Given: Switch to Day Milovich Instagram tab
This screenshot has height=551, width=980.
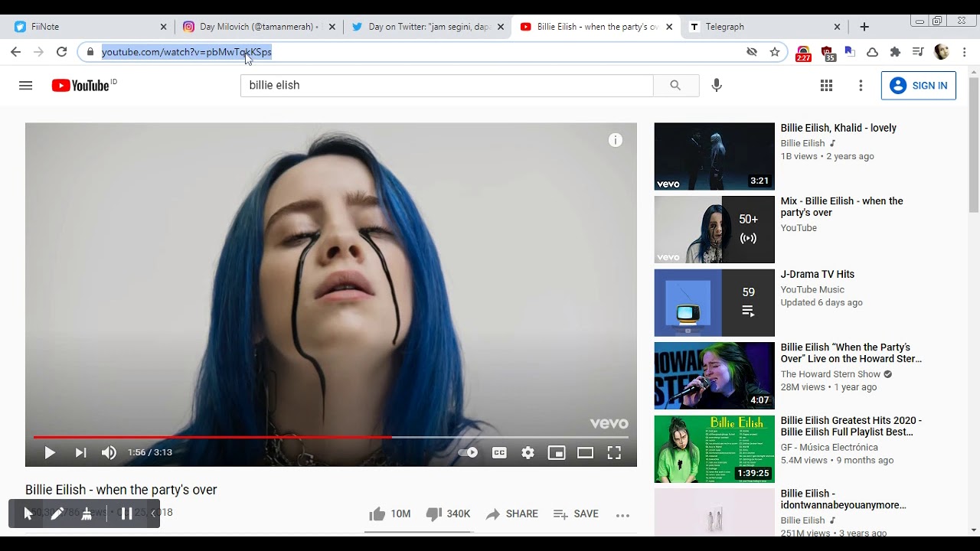Looking at the screenshot, I should pos(259,26).
